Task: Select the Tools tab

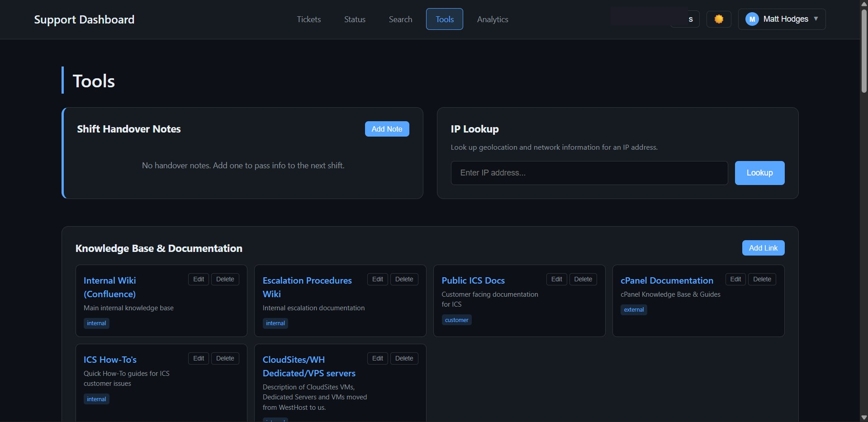Action: 444,19
